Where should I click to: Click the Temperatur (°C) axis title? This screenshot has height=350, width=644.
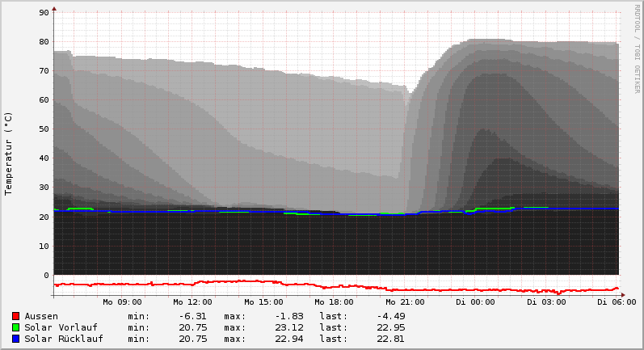click(x=9, y=154)
